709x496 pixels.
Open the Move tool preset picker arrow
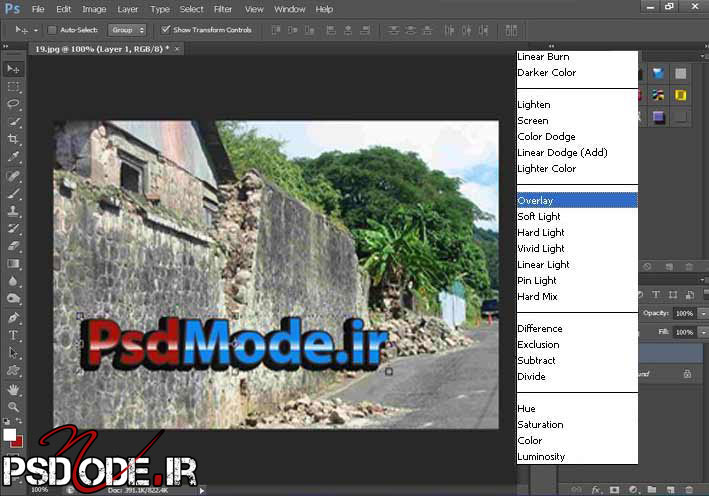[36, 30]
